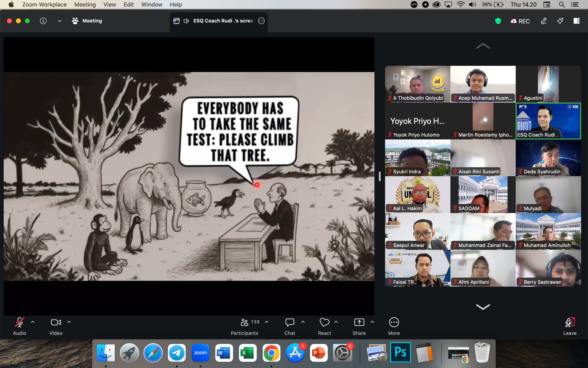Open the meeting information icon
Viewport: 588px width, 368px height.
click(43, 21)
